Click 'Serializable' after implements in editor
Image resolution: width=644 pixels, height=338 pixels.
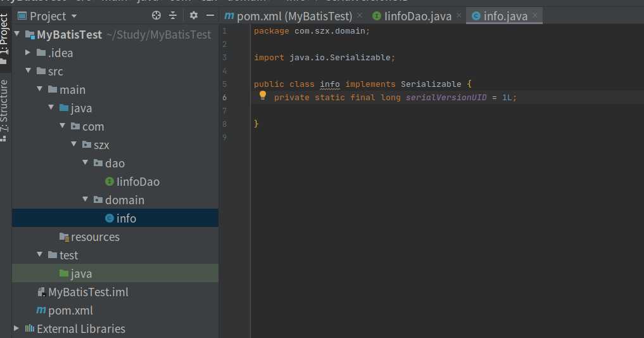[431, 84]
